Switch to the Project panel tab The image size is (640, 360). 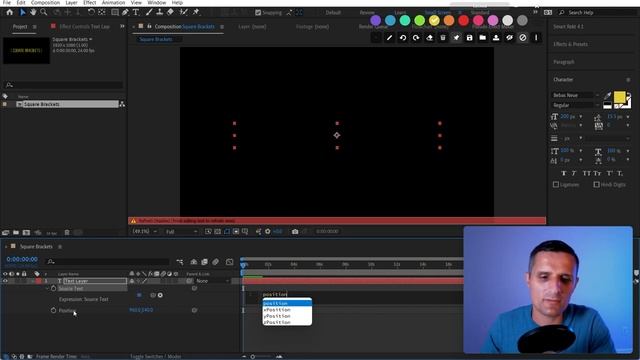point(20,27)
